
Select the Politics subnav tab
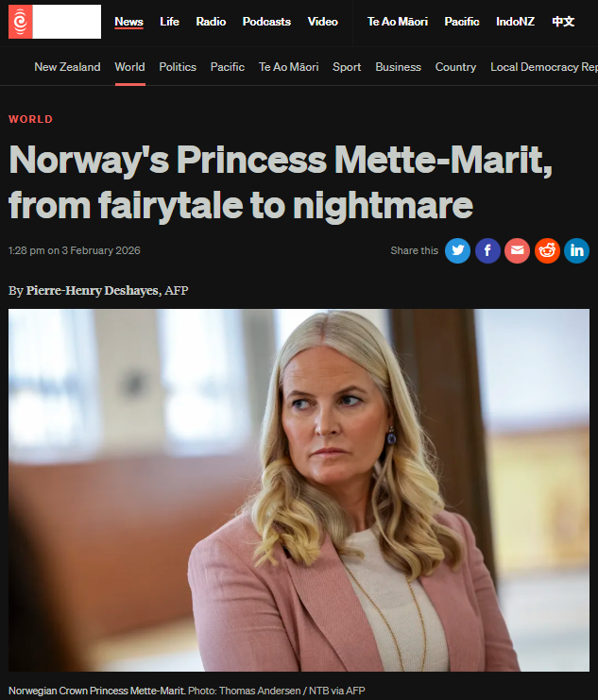(x=178, y=67)
